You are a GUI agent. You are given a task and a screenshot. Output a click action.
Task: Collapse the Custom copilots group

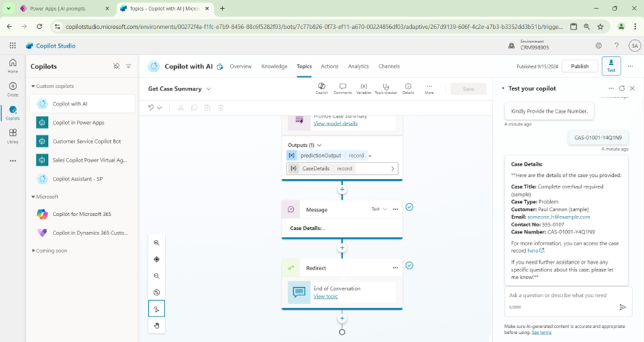coord(34,86)
